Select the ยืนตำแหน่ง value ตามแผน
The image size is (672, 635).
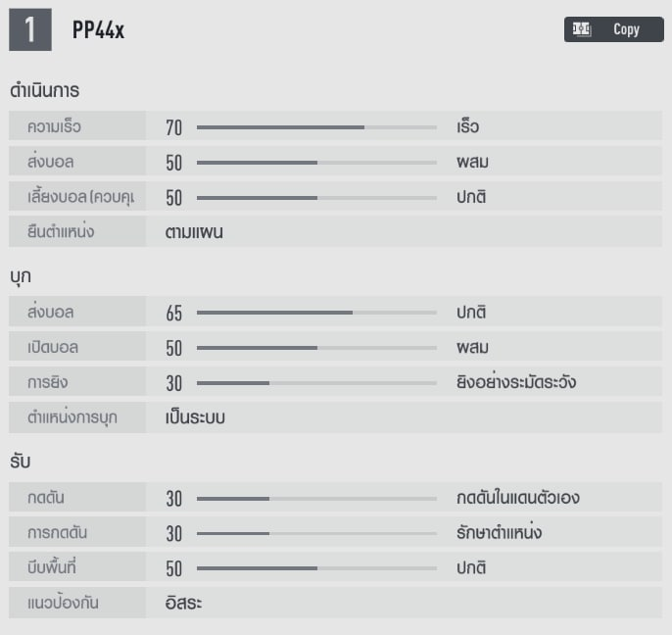coord(194,233)
